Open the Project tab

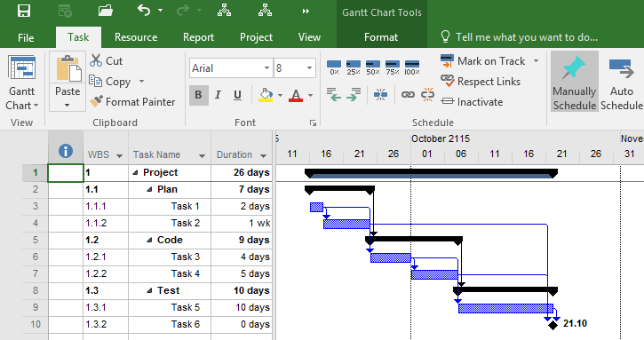[x=256, y=37]
